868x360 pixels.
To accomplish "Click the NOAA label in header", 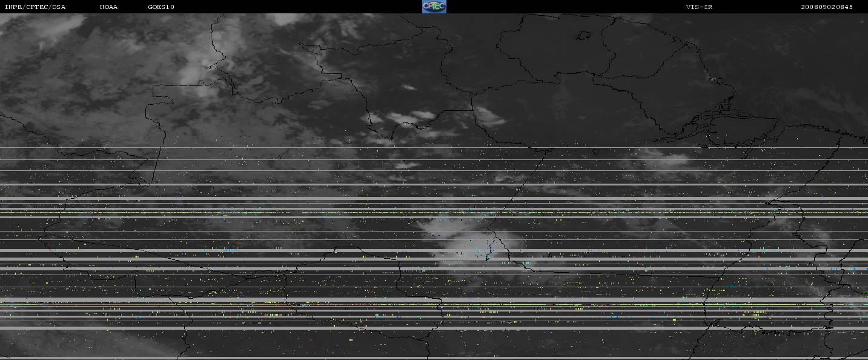I will click(x=109, y=7).
